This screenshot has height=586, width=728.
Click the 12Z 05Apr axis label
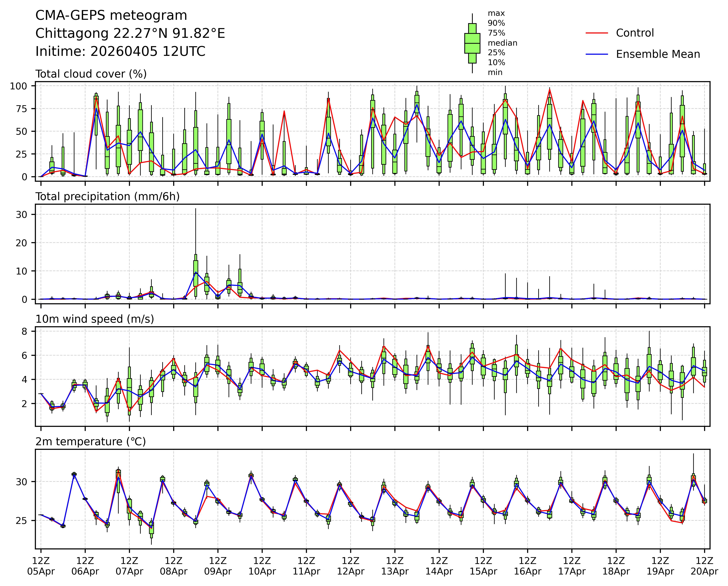click(x=41, y=566)
